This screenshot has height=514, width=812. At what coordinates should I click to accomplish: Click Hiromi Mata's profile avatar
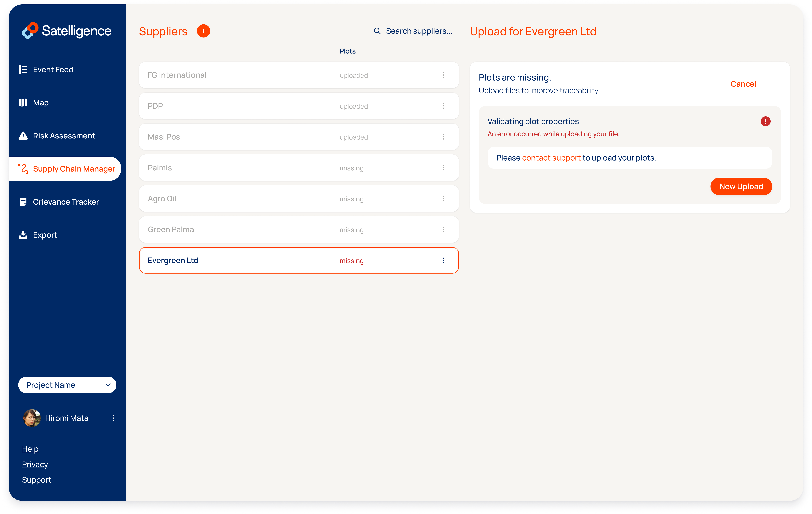tap(32, 418)
